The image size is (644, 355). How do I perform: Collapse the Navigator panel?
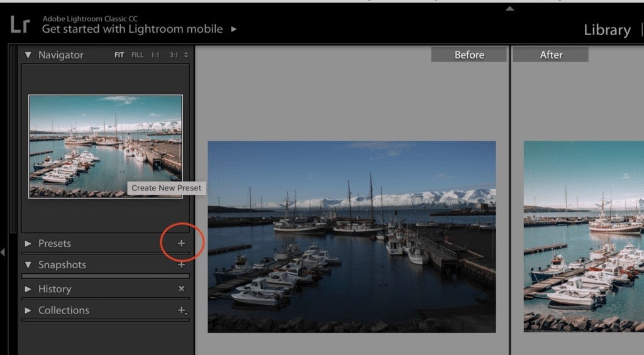[x=28, y=55]
